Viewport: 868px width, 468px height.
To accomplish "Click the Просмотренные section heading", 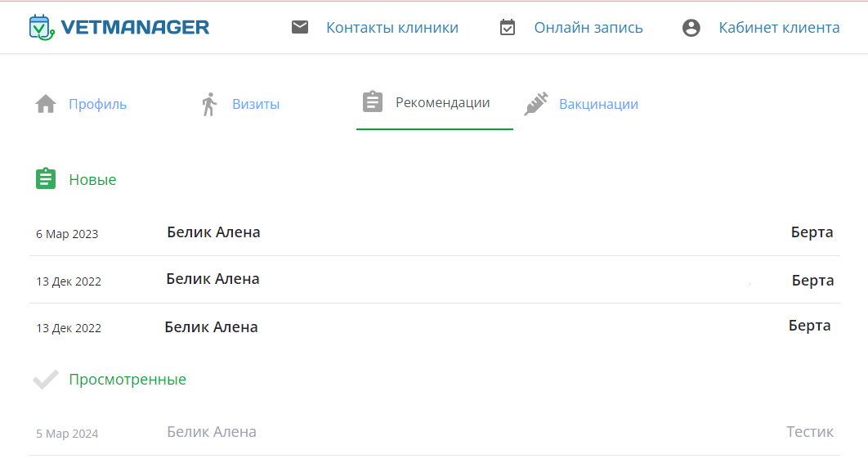I will 128,380.
